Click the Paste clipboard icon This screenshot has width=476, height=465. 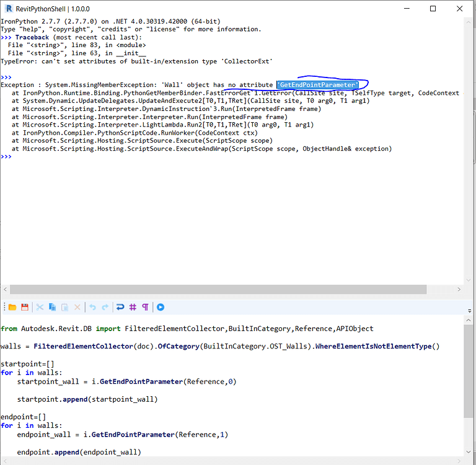(x=65, y=307)
